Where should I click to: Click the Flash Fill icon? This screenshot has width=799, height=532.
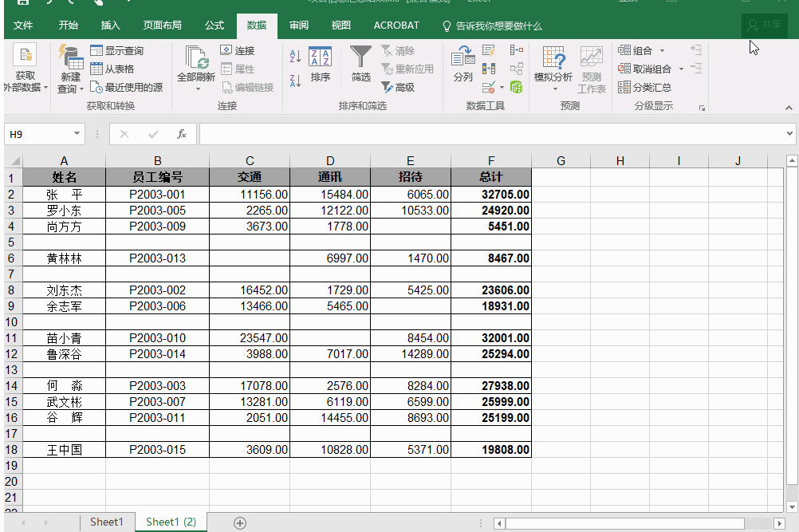tap(488, 50)
